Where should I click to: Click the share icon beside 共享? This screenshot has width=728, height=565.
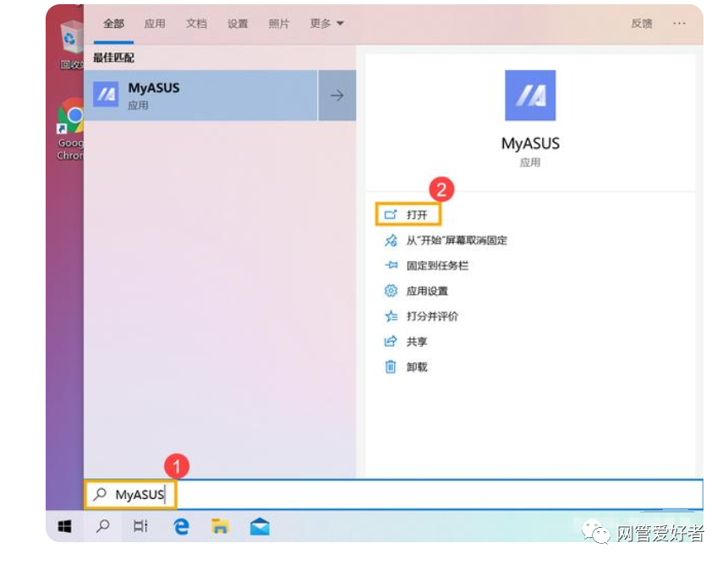[391, 342]
